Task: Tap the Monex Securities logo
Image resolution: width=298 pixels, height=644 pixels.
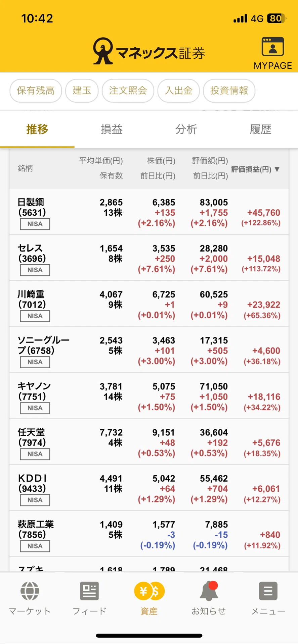Action: click(149, 51)
